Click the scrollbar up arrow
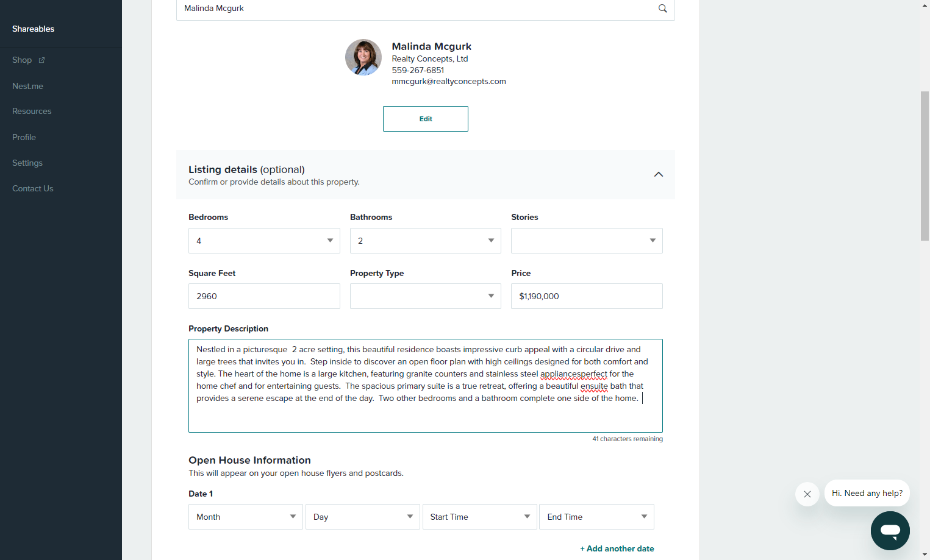Screen dimensions: 930x560 tap(925, 5)
